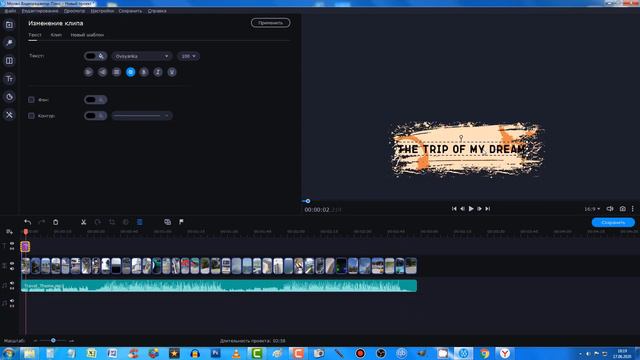Viewport: 640px width, 360px height.
Task: Click the Применить apply button
Action: 271,23
